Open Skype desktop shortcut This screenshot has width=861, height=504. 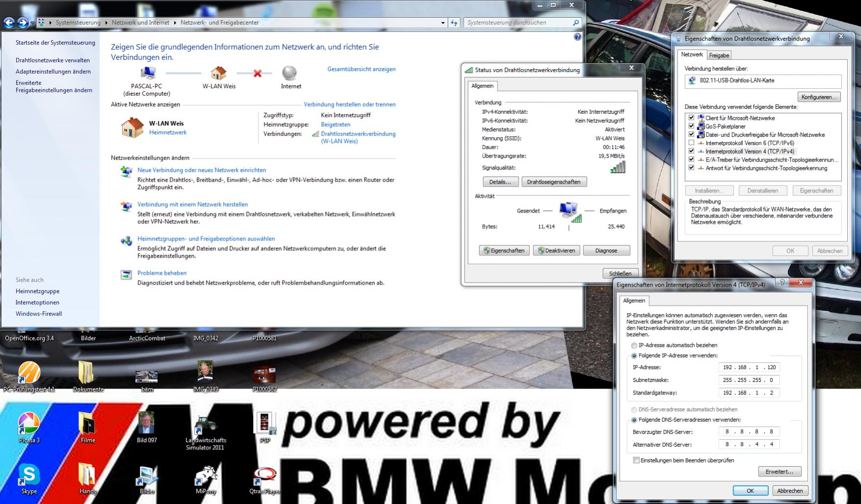pos(29,475)
